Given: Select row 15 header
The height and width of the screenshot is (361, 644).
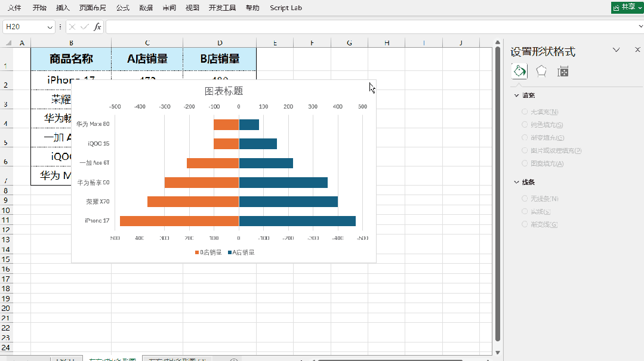Looking at the screenshot, I should tap(6, 259).
